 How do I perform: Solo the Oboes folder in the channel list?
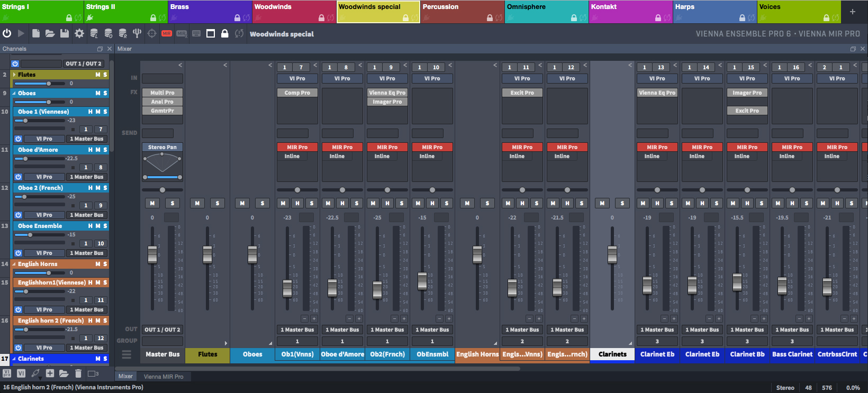click(105, 93)
